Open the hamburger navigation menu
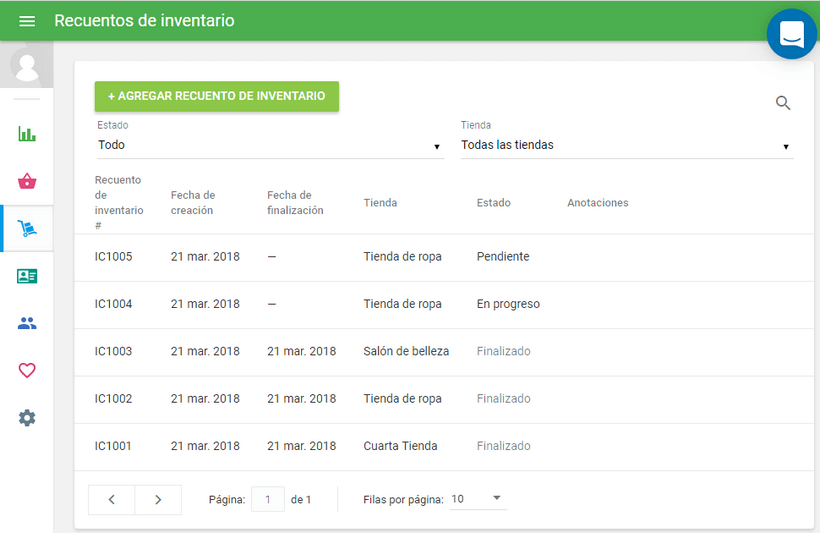Image resolution: width=820 pixels, height=533 pixels. (x=27, y=21)
